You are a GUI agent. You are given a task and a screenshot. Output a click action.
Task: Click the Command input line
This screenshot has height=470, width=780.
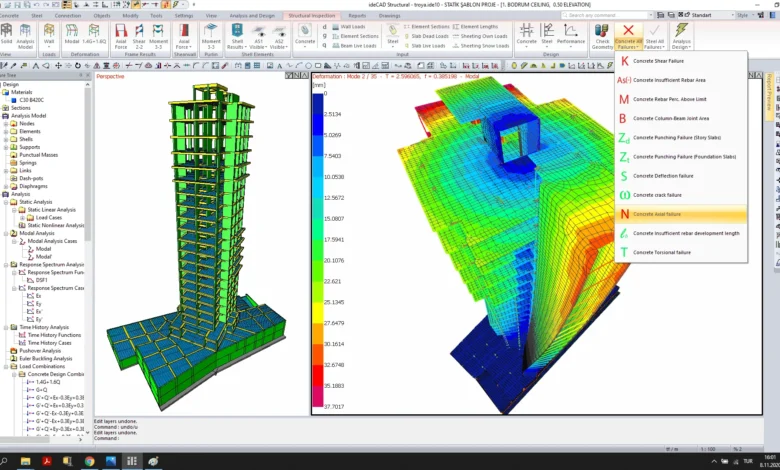pyautogui.click(x=428, y=439)
